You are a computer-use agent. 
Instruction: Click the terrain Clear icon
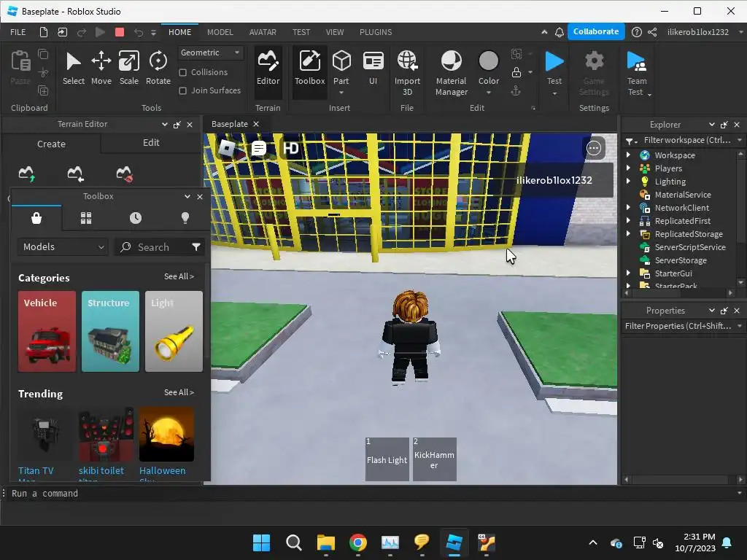(124, 174)
